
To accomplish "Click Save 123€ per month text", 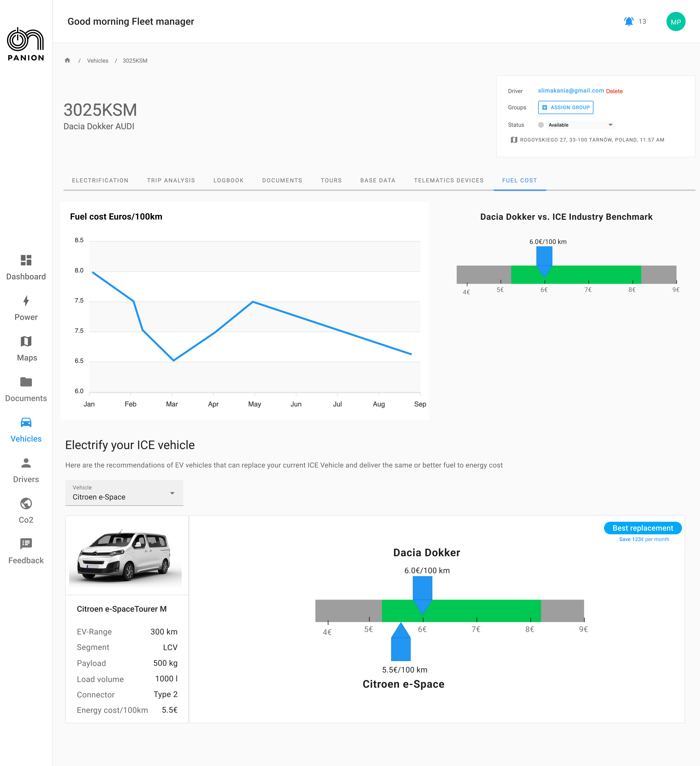I will click(x=644, y=539).
